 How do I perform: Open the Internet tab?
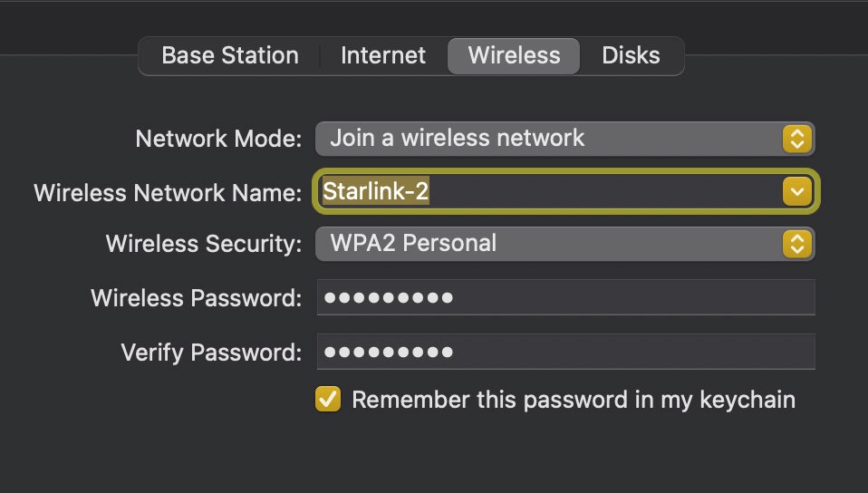click(383, 55)
